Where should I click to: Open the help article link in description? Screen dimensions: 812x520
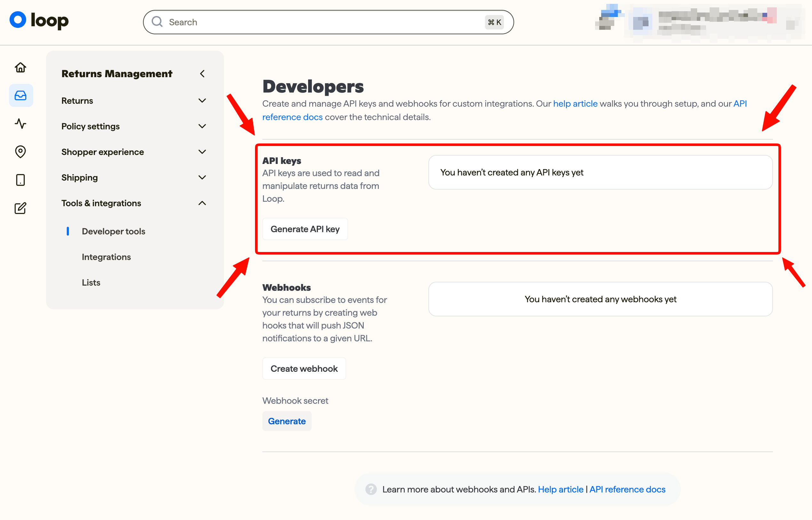point(575,104)
